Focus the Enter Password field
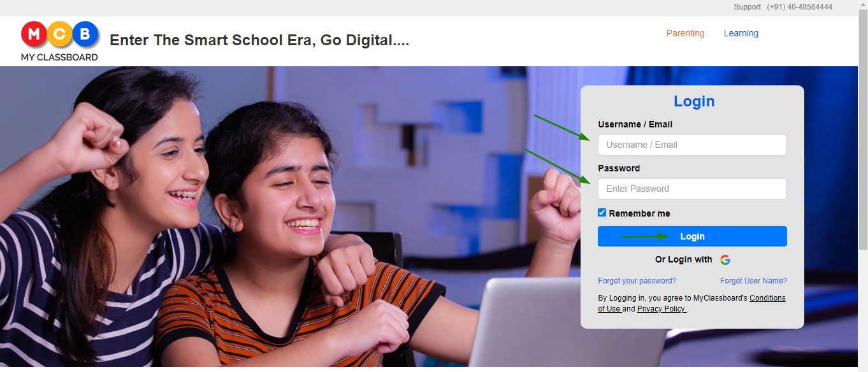868x372 pixels. 692,189
